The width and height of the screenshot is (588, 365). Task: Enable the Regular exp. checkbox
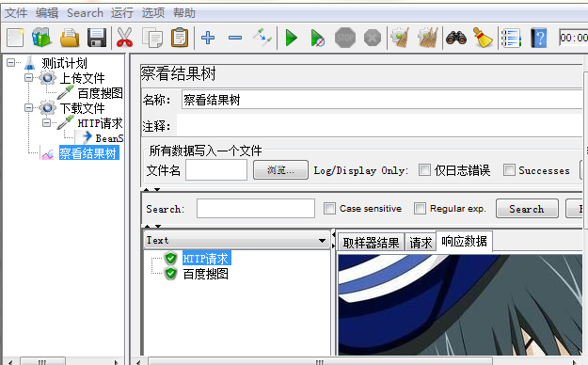(420, 209)
